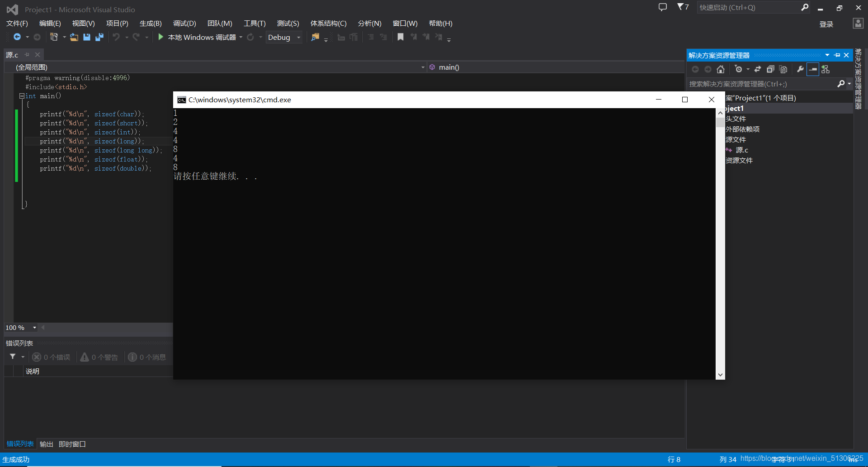Image resolution: width=868 pixels, height=467 pixels.
Task: Open the 分析(N) menu
Action: click(370, 24)
